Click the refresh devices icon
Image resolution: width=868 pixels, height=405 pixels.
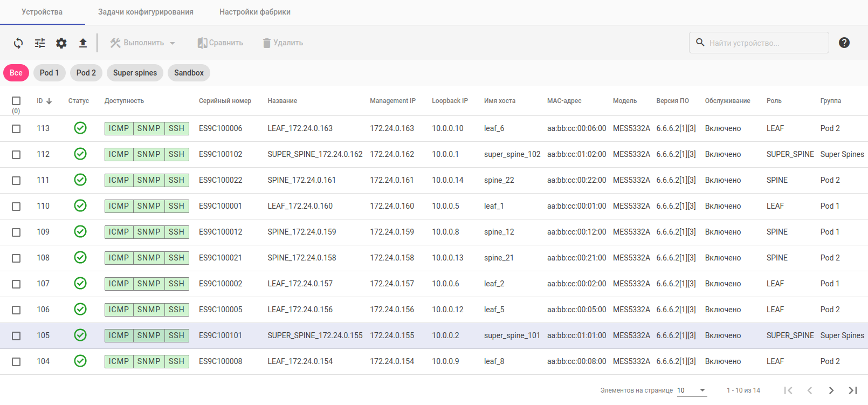(18, 43)
